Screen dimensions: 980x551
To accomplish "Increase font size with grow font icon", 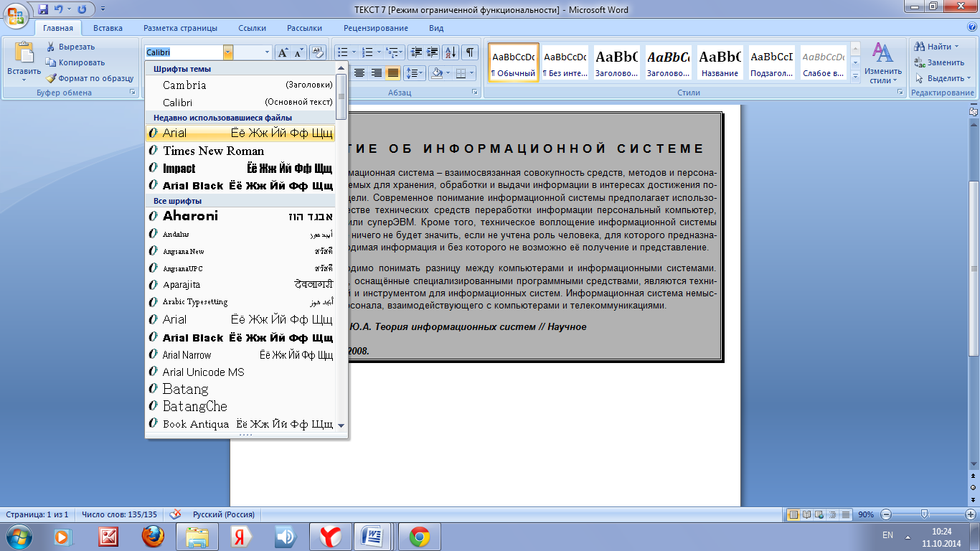I will [283, 52].
